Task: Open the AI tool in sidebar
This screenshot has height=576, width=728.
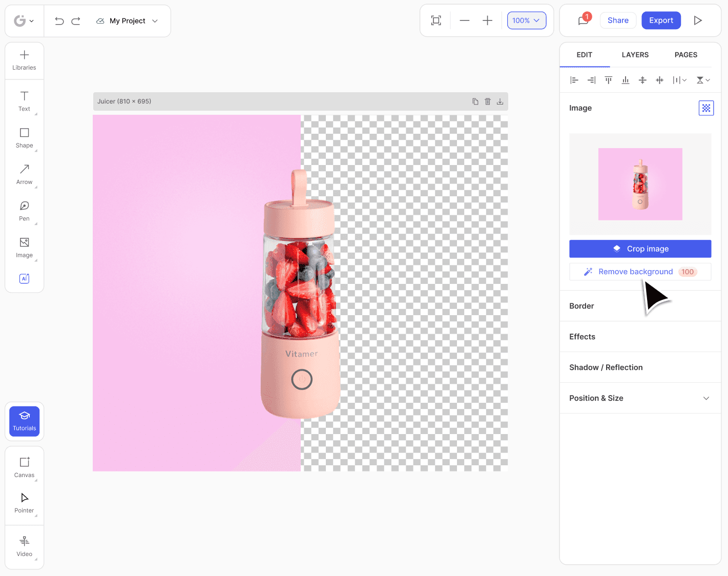Action: (24, 279)
